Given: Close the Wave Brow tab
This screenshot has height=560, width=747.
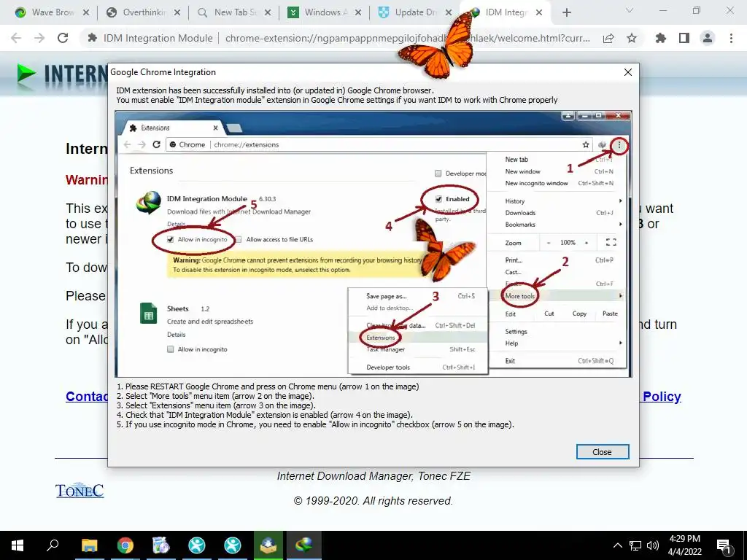Looking at the screenshot, I should point(86,12).
